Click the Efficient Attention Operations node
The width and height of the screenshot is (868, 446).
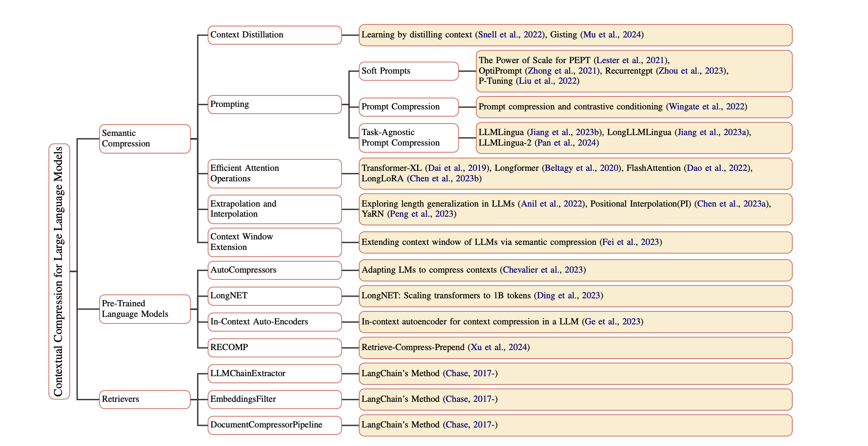point(275,174)
